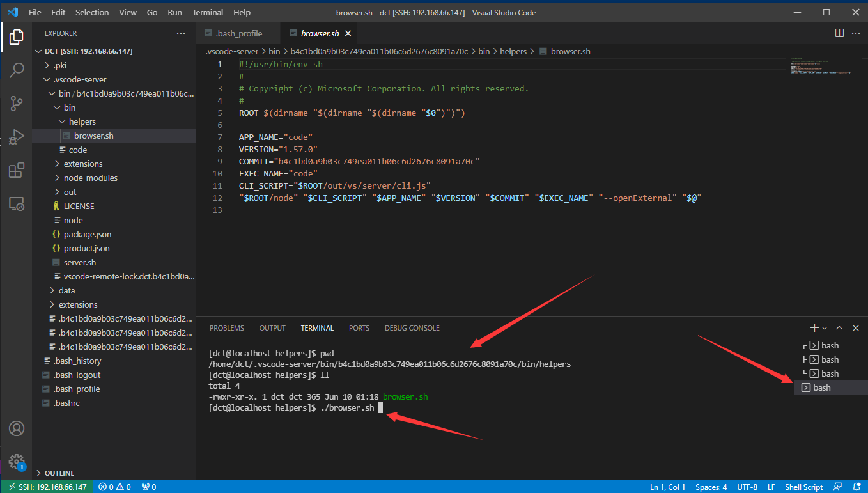
Task: Open the .bashrc file
Action: [x=114, y=403]
